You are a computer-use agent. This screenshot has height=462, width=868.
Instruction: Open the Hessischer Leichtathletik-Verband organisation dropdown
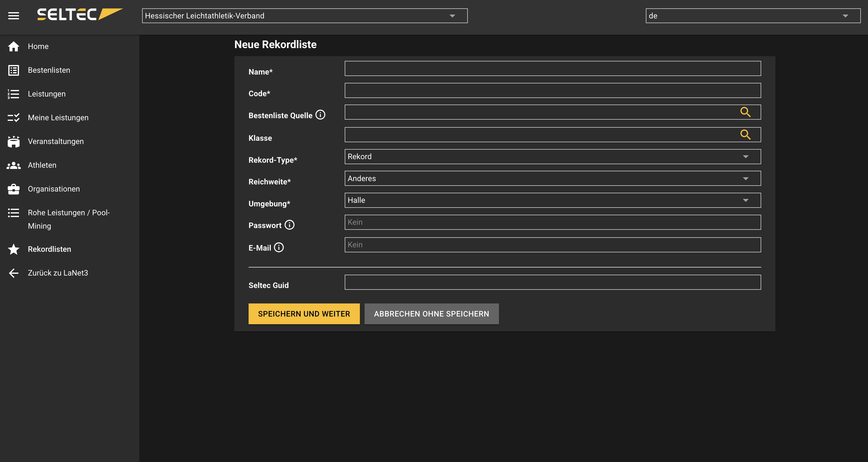point(305,16)
